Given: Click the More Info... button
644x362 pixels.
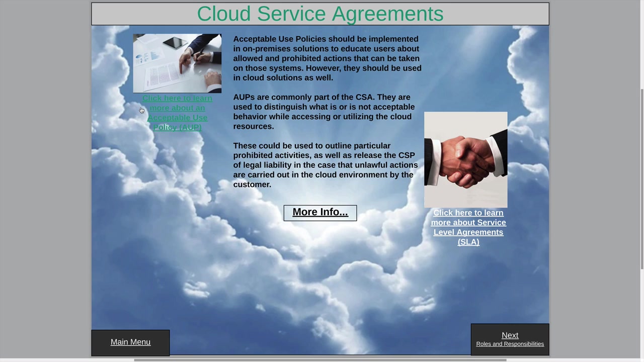Looking at the screenshot, I should pyautogui.click(x=320, y=212).
